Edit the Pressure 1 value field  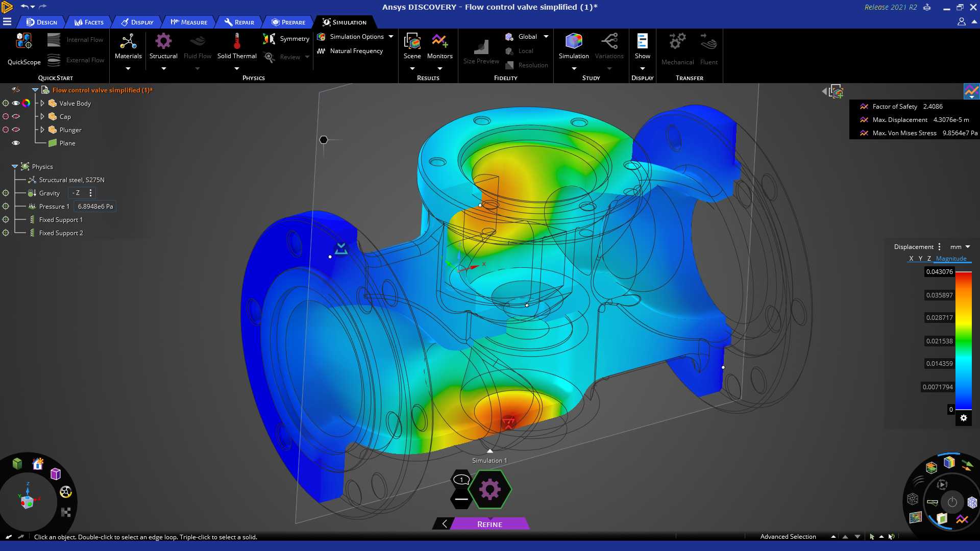[x=95, y=206]
